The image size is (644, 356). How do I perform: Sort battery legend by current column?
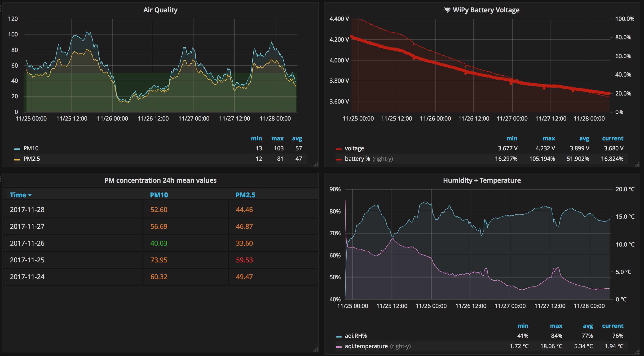tap(613, 138)
